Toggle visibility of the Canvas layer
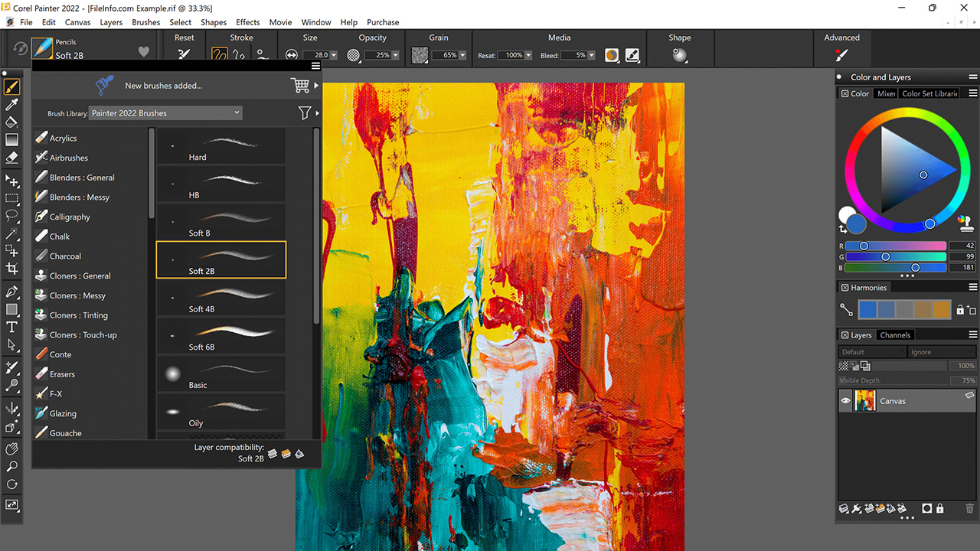Image resolution: width=980 pixels, height=551 pixels. [x=845, y=400]
